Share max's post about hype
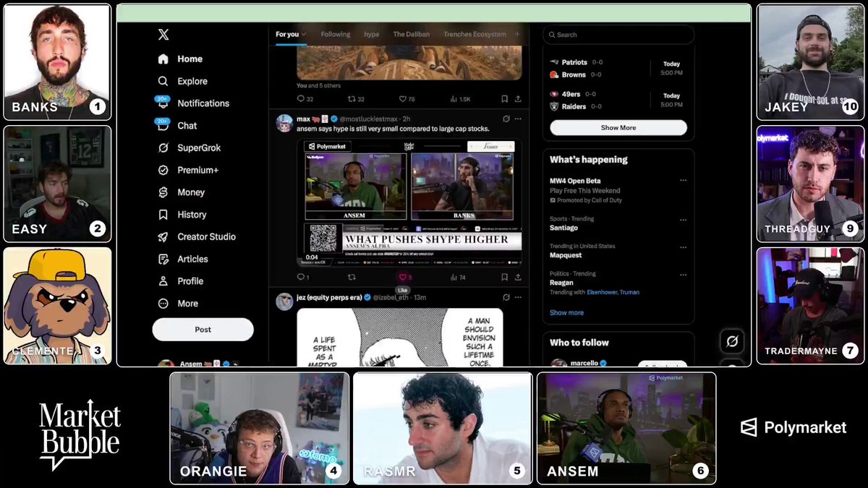868x488 pixels. coord(518,277)
